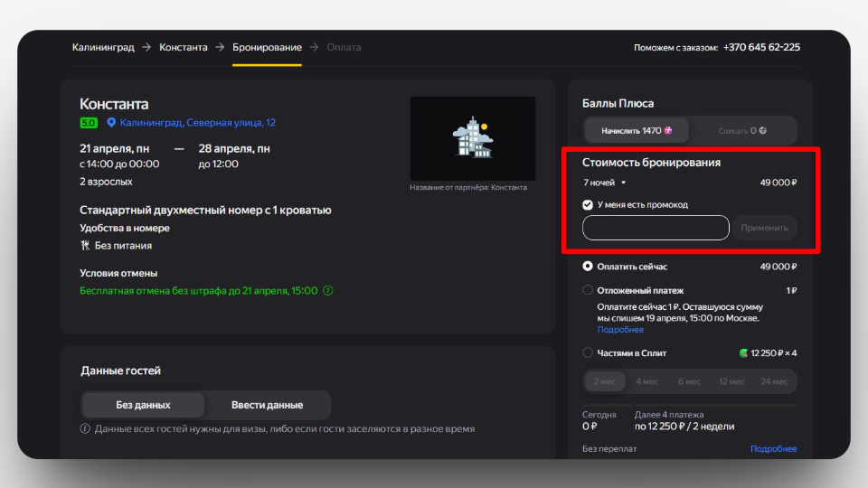Call support number +370 645 62-225

pos(761,48)
